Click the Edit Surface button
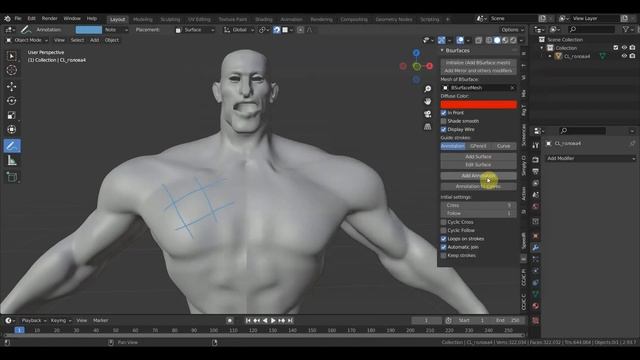 (478, 164)
